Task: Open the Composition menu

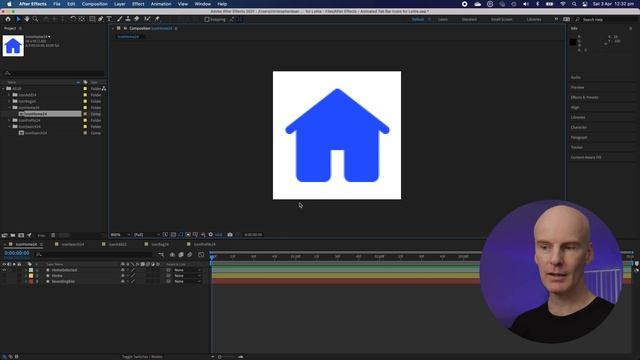Action: coord(95,4)
